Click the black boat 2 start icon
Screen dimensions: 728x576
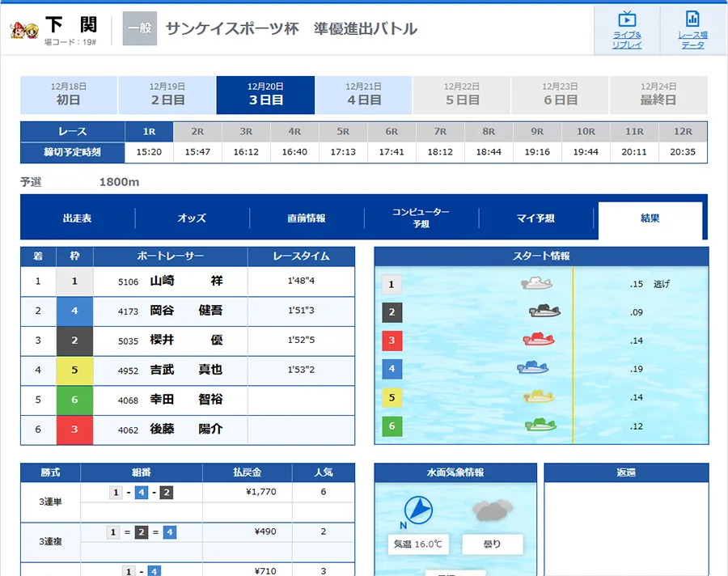click(544, 311)
